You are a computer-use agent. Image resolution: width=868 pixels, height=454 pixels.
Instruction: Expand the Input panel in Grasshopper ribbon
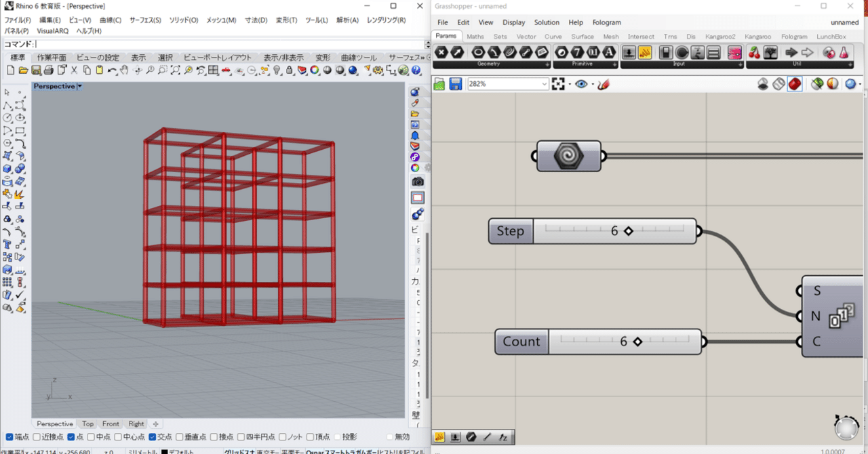click(739, 64)
